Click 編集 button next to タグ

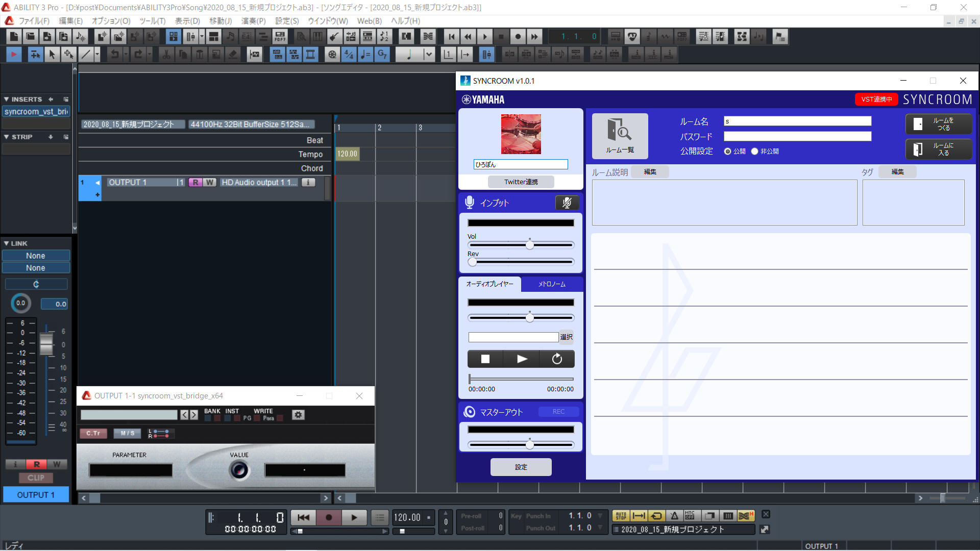coord(898,172)
